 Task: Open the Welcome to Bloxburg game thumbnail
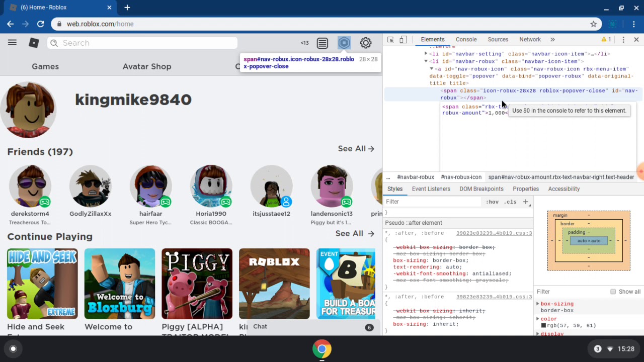120,284
